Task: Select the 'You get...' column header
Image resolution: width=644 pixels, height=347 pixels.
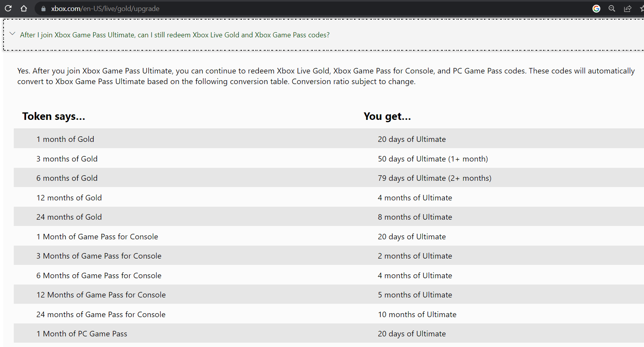Action: tap(387, 116)
